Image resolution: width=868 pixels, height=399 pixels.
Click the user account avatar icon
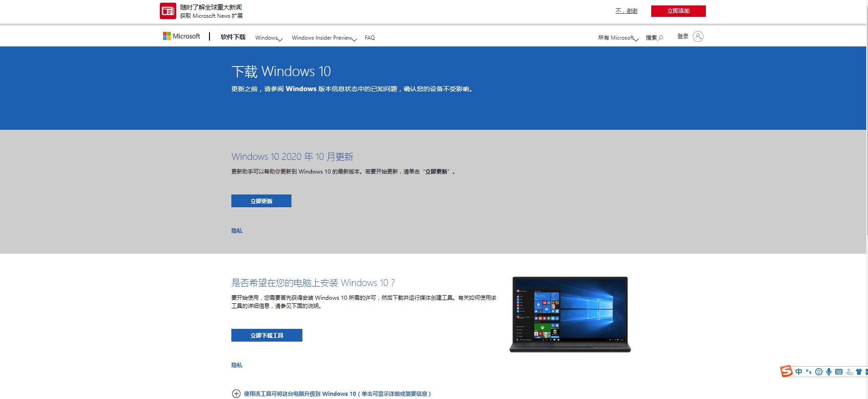click(698, 36)
